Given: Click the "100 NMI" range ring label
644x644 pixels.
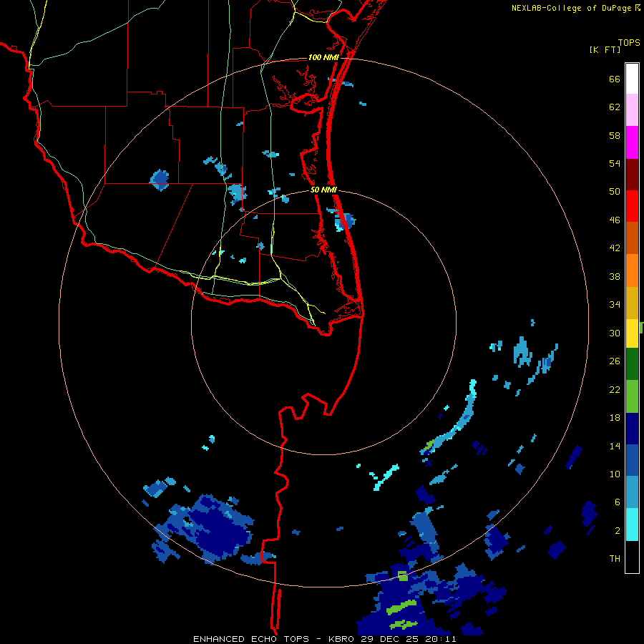Looking at the screenshot, I should pos(323,57).
